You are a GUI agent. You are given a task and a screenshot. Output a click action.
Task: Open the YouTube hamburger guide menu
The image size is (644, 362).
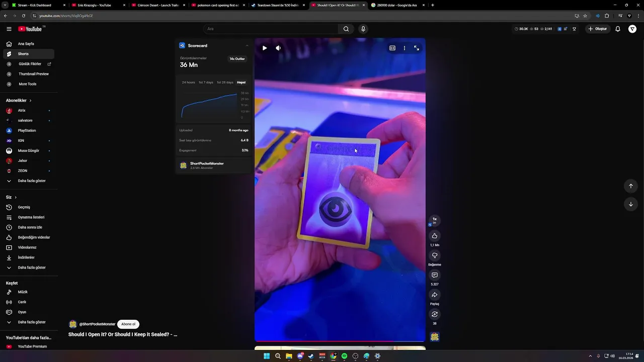[x=9, y=29]
